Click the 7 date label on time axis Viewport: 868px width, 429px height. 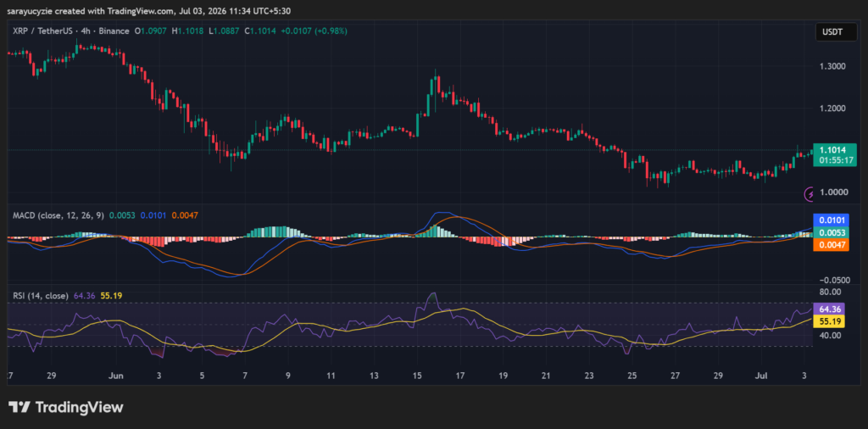(x=245, y=376)
